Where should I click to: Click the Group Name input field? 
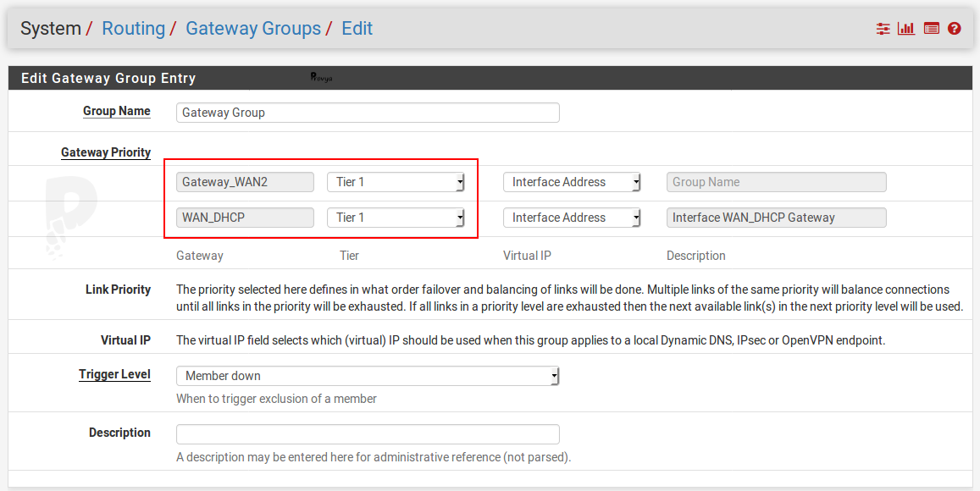point(367,112)
